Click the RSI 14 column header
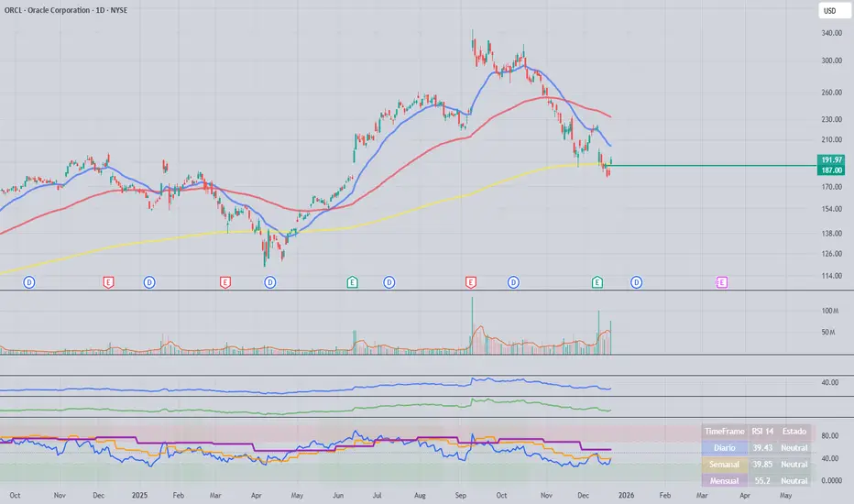Screen dimensions: 854x504 (x=762, y=431)
